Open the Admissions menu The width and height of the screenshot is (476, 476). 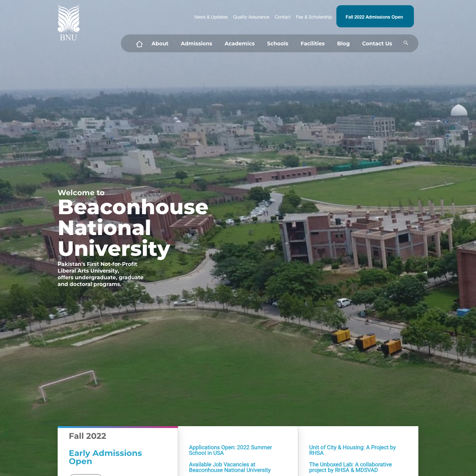click(x=196, y=44)
